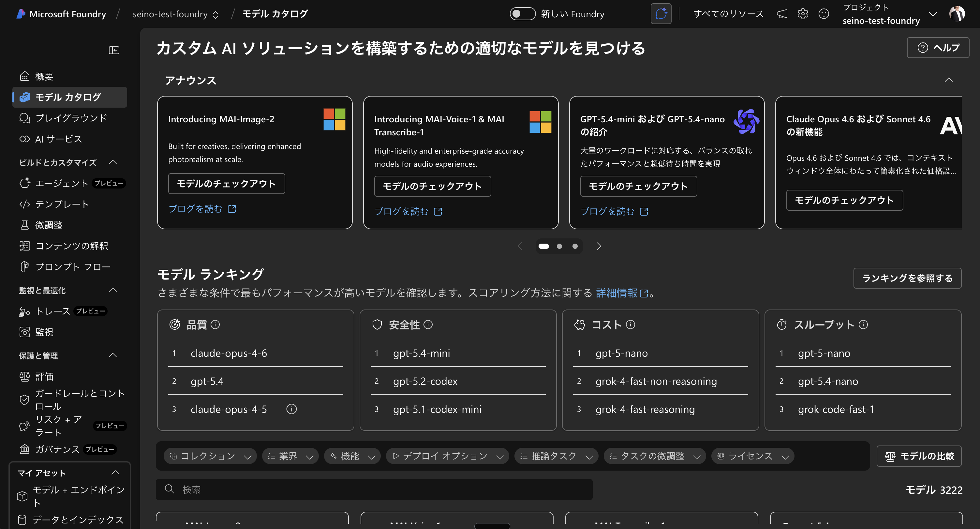Select the third announcement carousel dot
Viewport: 980px width, 529px height.
[575, 246]
